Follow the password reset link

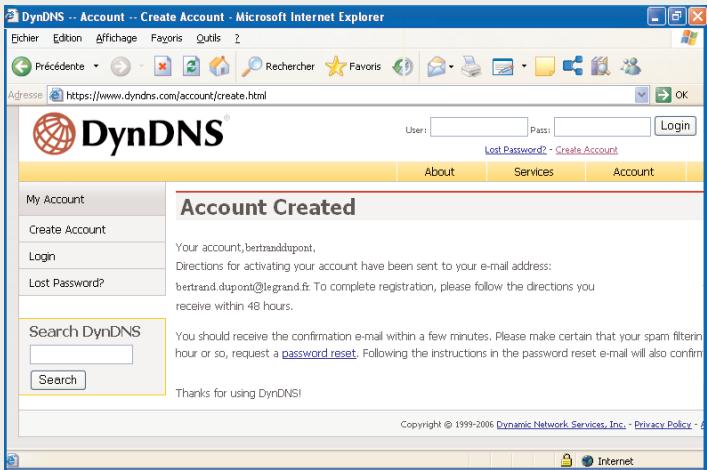point(319,353)
